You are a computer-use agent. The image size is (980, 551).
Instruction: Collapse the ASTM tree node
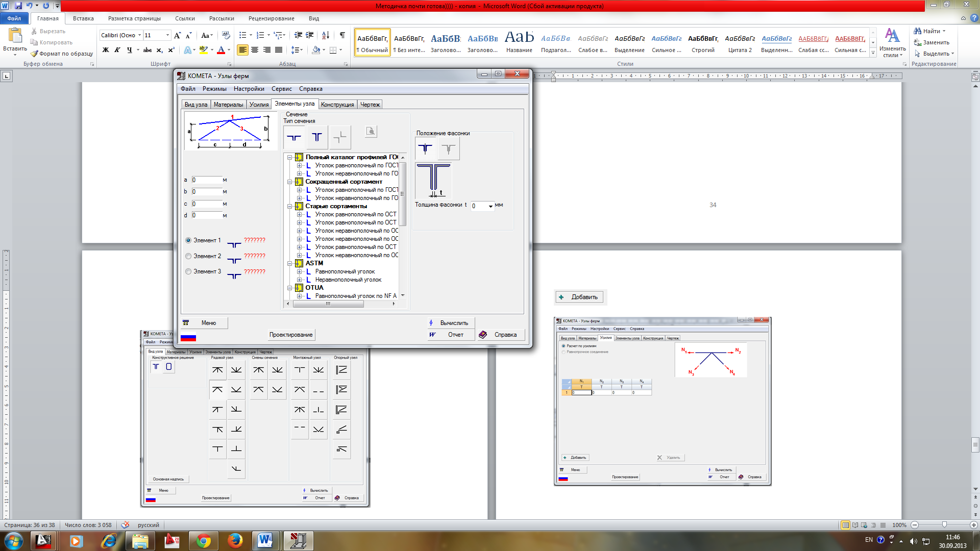point(289,263)
